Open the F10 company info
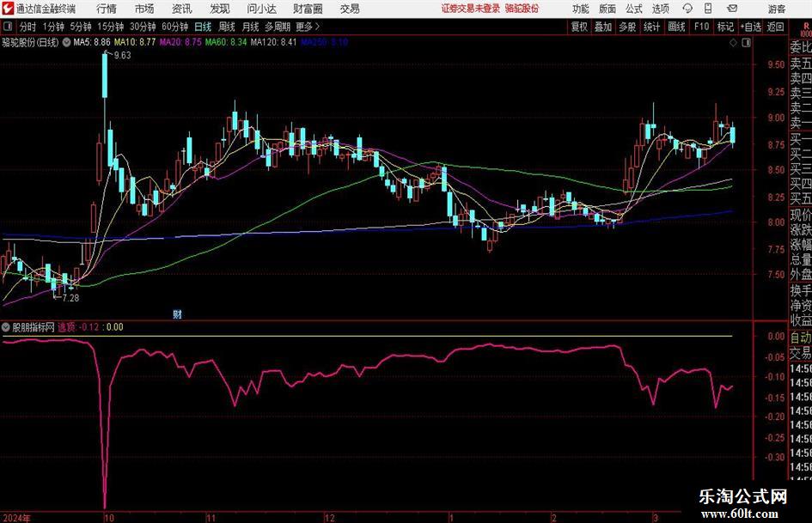This screenshot has width=812, height=523. (x=701, y=27)
